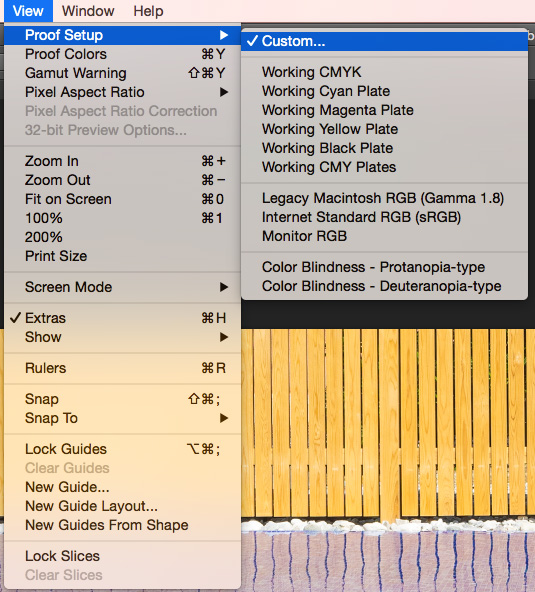Image resolution: width=535 pixels, height=592 pixels.
Task: Toggle the checked Extras option
Action: (123, 318)
